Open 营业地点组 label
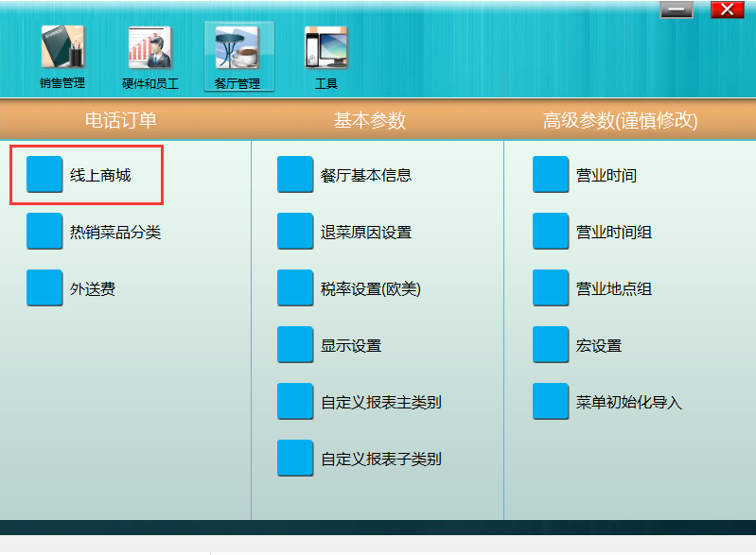 (x=614, y=289)
